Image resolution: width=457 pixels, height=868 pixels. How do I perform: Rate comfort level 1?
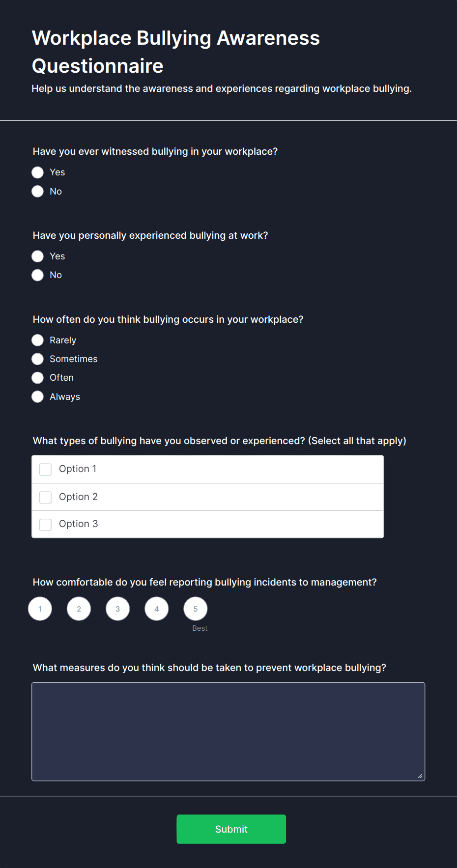(x=40, y=609)
